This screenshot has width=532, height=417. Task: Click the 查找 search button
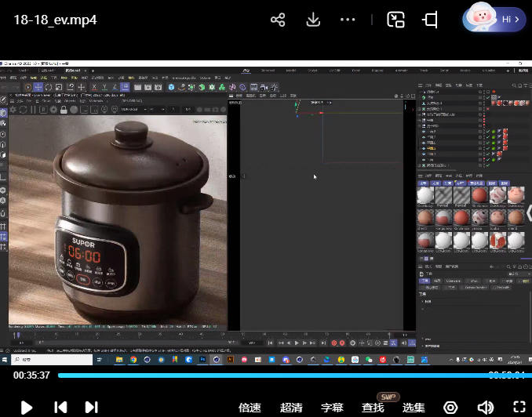[x=373, y=408]
